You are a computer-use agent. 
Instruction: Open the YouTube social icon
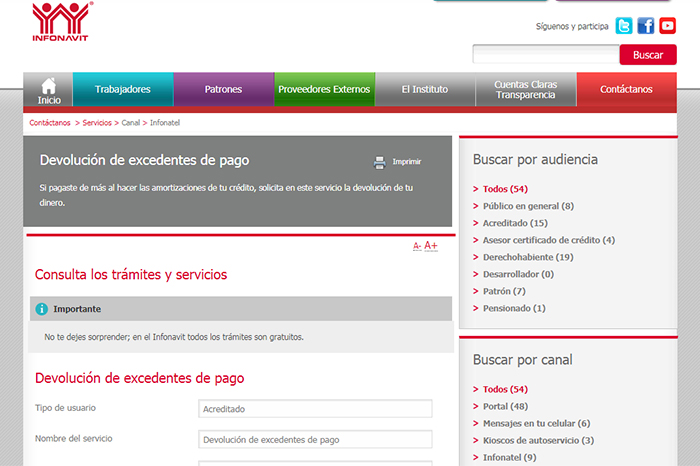point(668,26)
